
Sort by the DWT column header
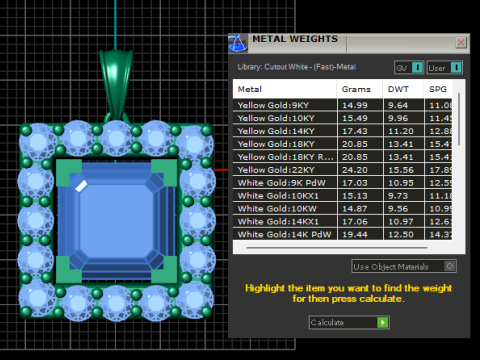point(404,89)
